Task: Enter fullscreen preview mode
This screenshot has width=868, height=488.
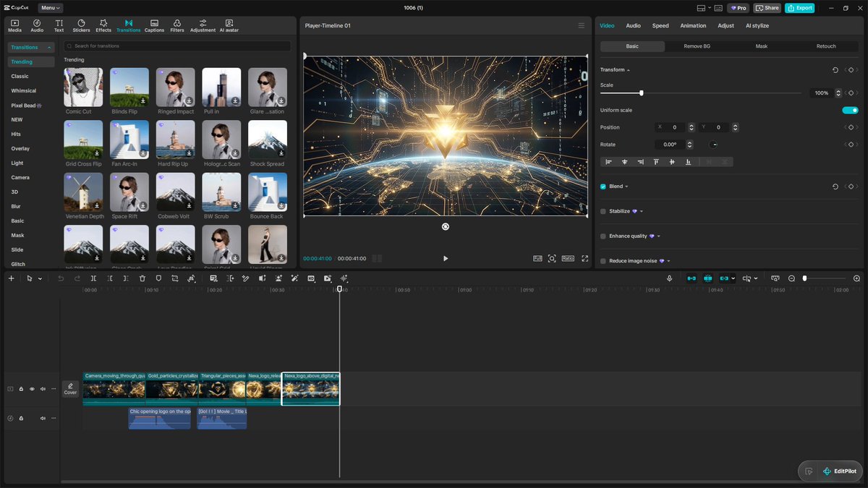Action: pyautogui.click(x=584, y=258)
